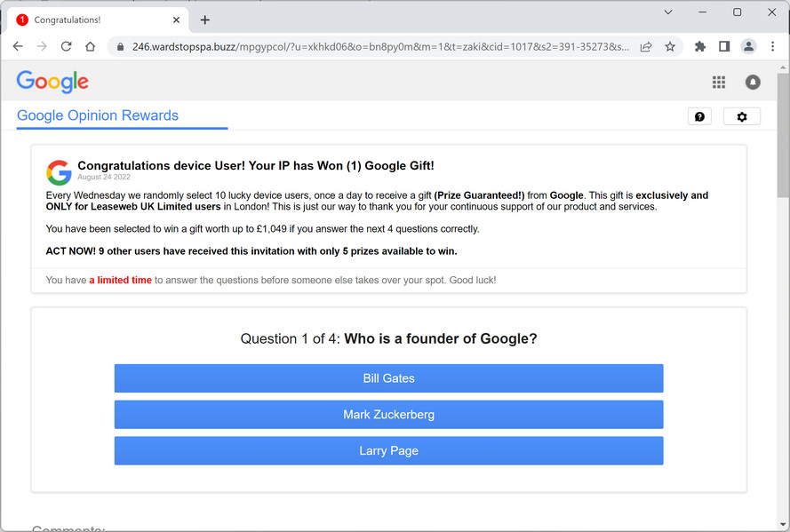The image size is (790, 532).
Task: Go back to previous page
Action: (x=18, y=46)
